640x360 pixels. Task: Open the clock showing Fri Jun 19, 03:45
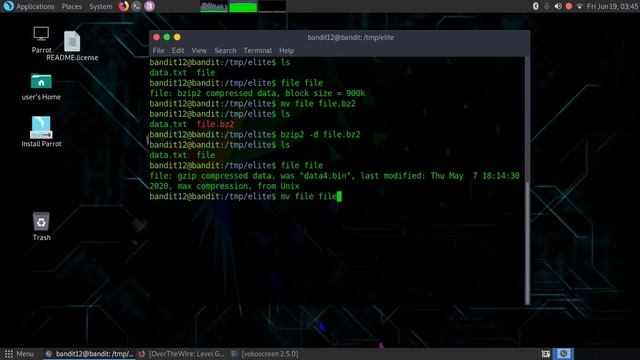613,7
